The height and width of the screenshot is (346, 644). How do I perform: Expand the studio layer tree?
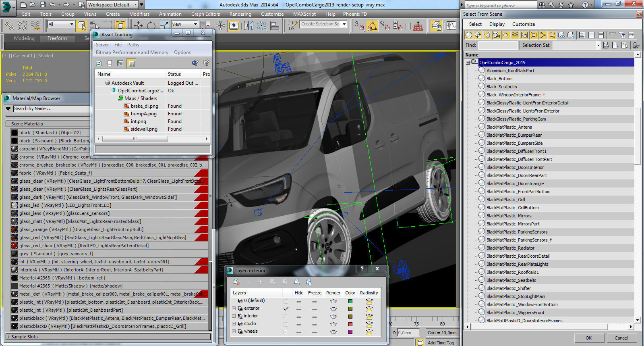234,324
